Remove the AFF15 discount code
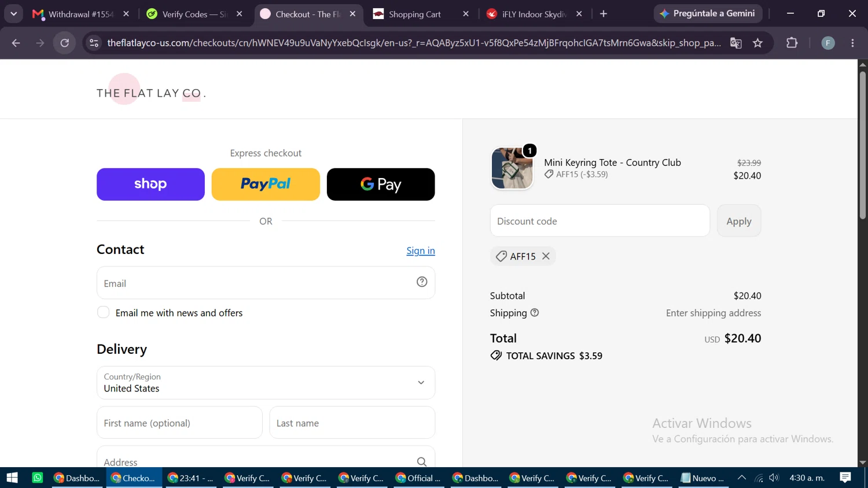Viewport: 868px width, 488px height. pyautogui.click(x=546, y=256)
